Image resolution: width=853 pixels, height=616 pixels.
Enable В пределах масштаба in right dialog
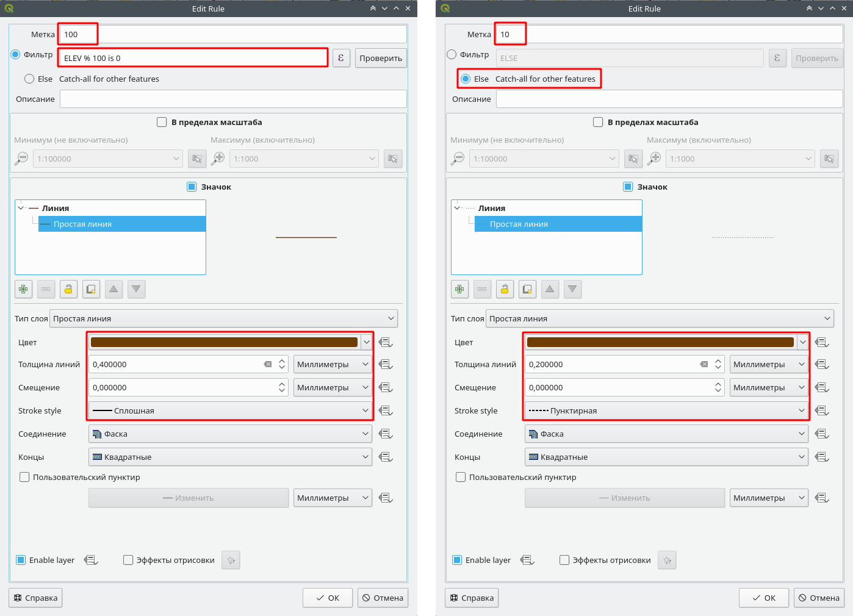[598, 122]
